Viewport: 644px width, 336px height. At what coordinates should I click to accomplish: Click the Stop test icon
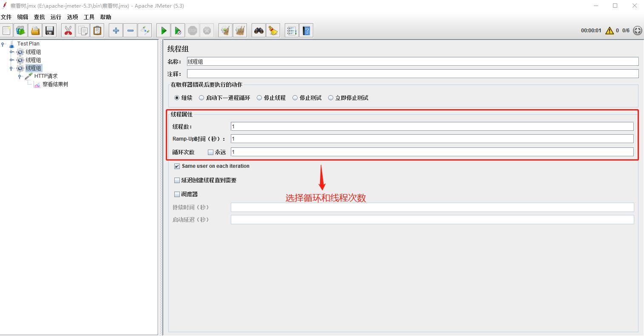(193, 31)
